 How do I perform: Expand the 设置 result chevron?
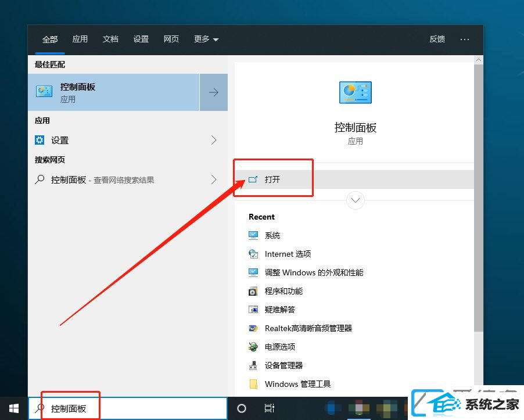coord(214,140)
